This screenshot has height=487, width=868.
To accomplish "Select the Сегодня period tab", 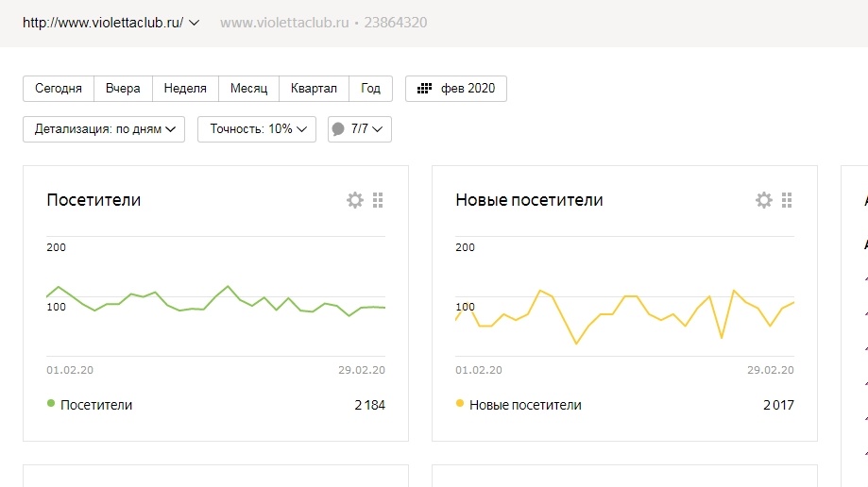I will (x=59, y=89).
